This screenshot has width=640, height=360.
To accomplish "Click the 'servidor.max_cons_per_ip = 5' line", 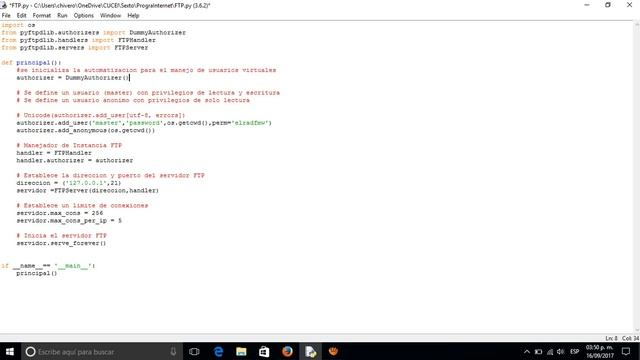I will click(x=69, y=220).
